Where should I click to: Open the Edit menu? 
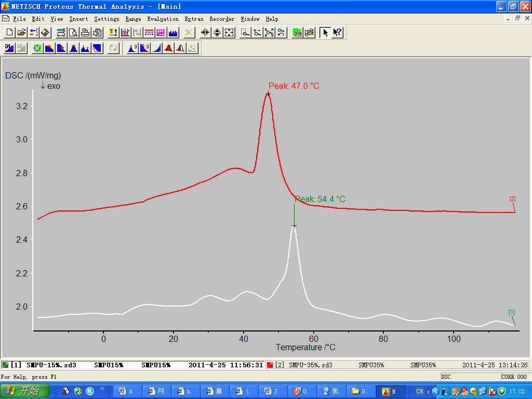point(38,19)
